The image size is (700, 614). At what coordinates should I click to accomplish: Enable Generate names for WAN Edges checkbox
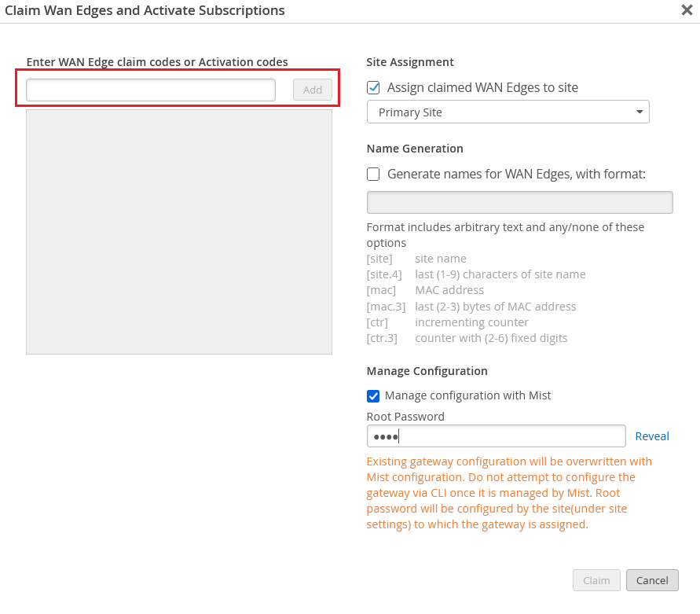tap(374, 174)
